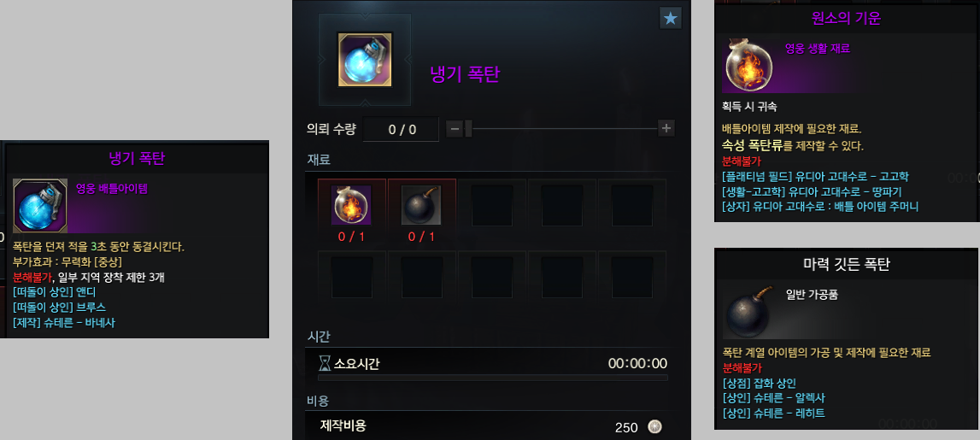The width and height of the screenshot is (980, 440).
Task: Open the [떠돌이 상인] 앤디 source link
Action: 55,292
